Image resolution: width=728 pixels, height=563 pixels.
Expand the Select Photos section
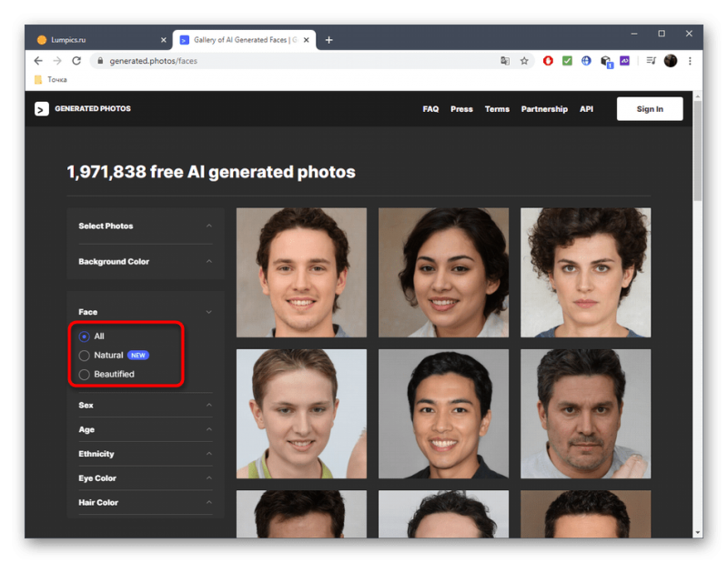146,226
